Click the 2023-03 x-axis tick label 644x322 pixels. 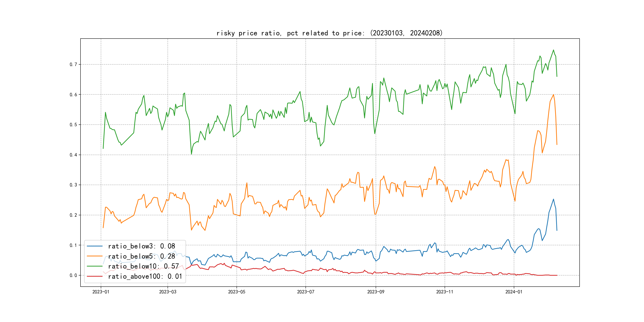pos(168,292)
